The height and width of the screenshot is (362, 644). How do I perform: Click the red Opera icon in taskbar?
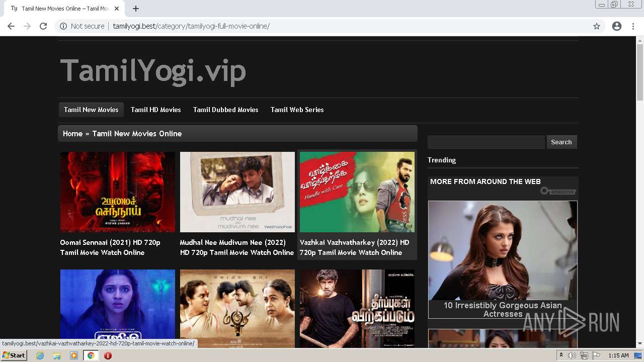pyautogui.click(x=108, y=355)
